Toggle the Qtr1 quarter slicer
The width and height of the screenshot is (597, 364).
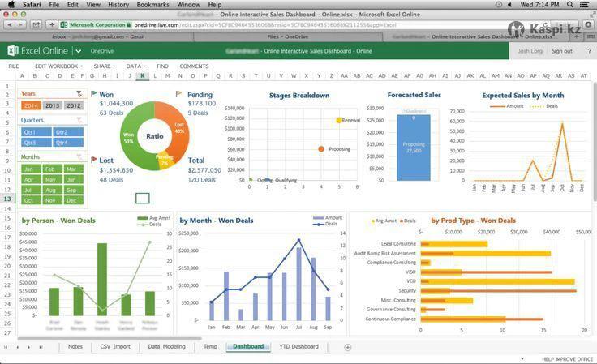click(x=37, y=132)
